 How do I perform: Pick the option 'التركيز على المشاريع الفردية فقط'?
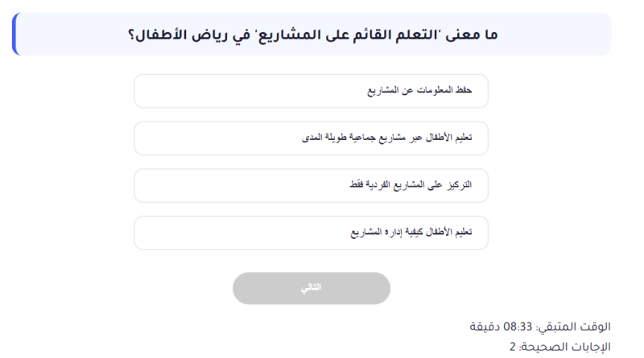pos(311,185)
